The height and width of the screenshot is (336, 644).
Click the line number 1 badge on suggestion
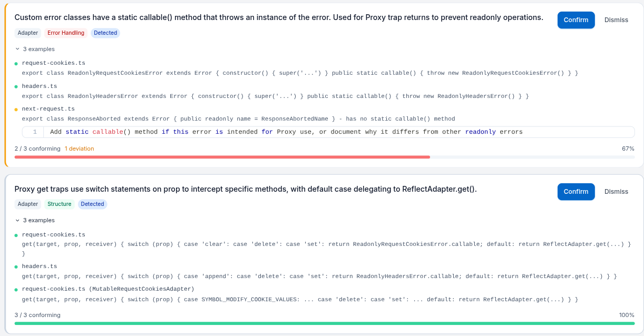pos(34,131)
